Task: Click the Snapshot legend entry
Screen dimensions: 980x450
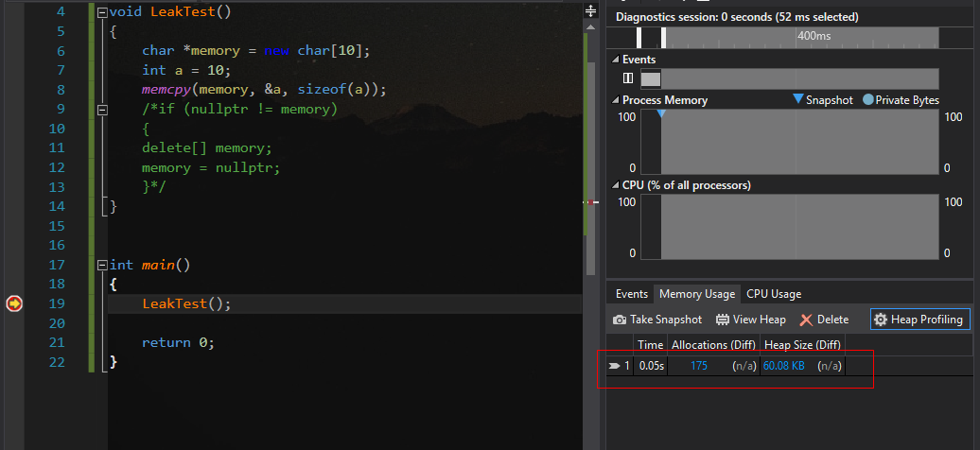Action: click(x=823, y=100)
